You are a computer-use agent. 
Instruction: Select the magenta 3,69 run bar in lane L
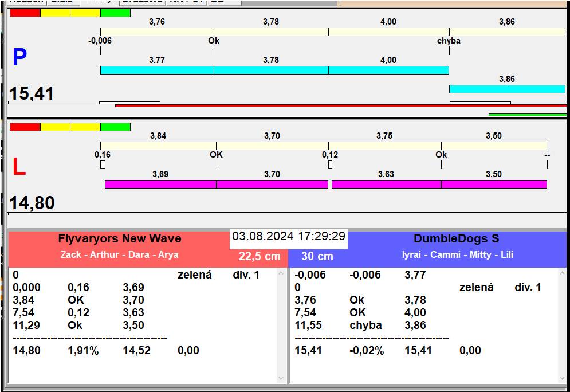(160, 184)
